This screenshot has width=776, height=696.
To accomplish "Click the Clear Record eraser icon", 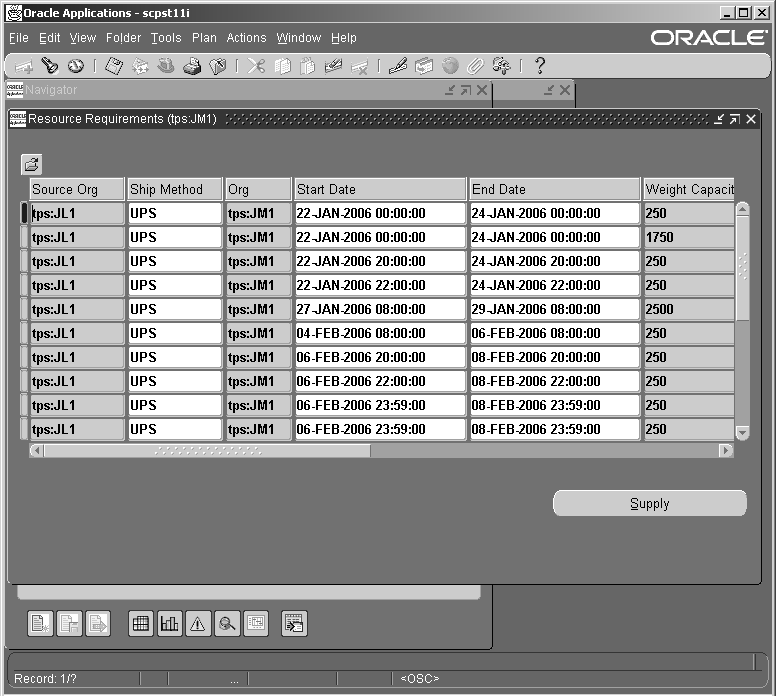I will [x=334, y=66].
